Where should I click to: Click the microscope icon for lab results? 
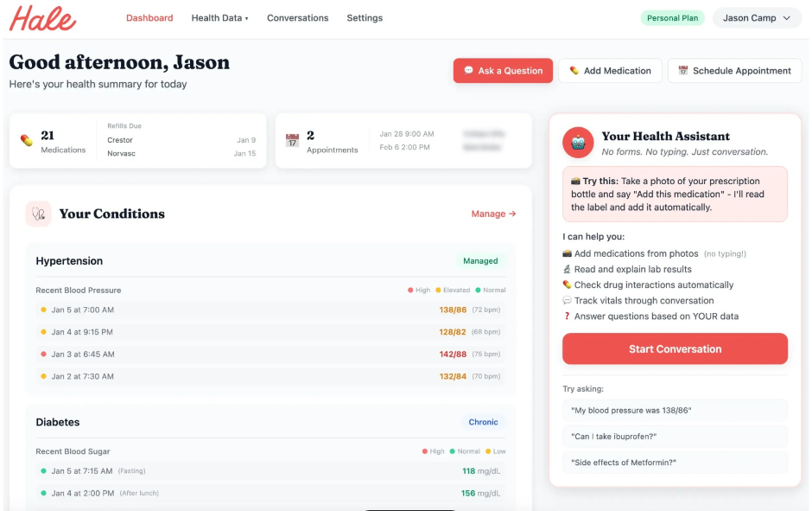pos(568,269)
